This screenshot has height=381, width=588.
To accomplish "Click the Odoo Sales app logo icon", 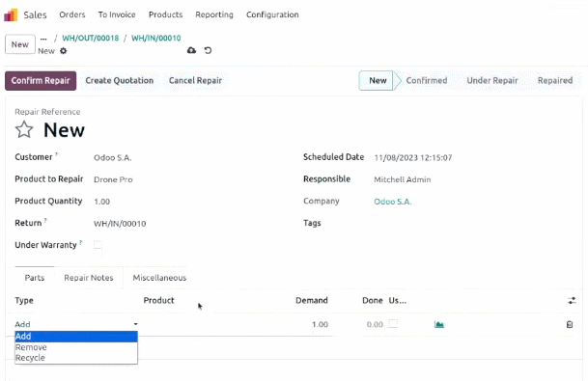I will pos(11,15).
